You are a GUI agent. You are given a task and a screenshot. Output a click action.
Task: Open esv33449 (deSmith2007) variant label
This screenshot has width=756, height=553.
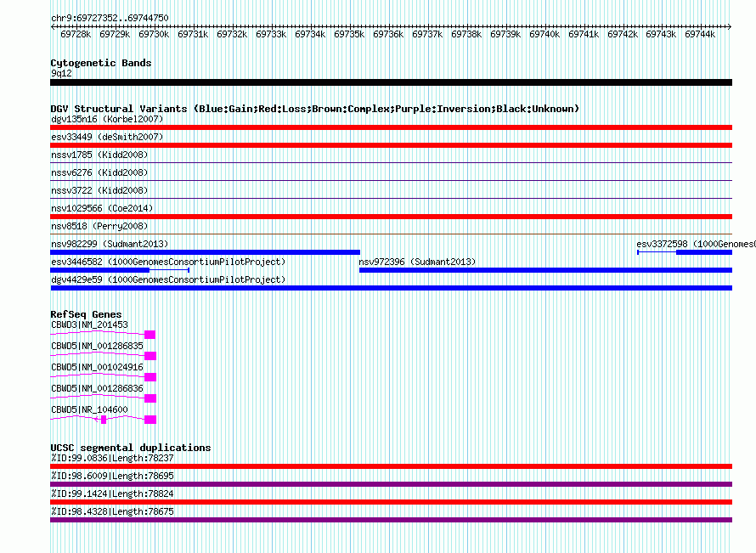click(x=107, y=137)
